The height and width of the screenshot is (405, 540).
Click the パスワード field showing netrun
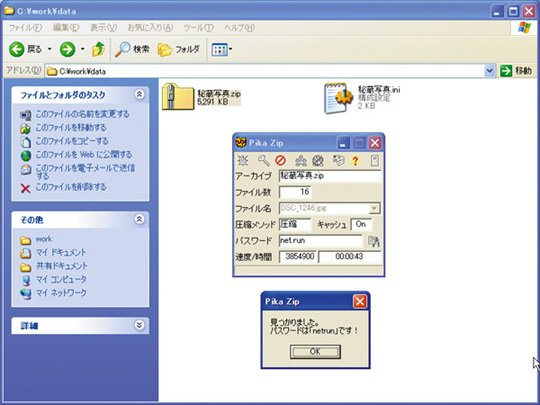(321, 240)
